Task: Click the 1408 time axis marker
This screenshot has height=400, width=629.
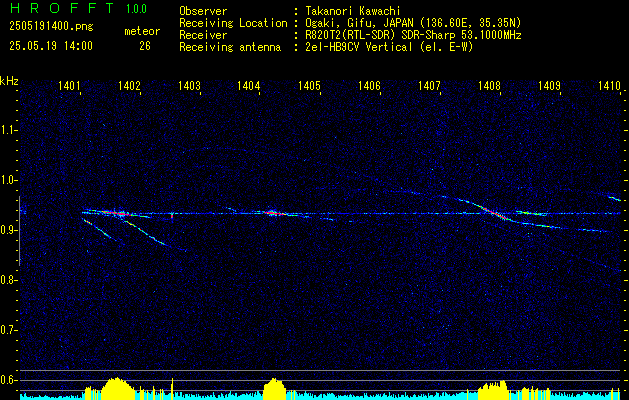Action: pyautogui.click(x=489, y=85)
